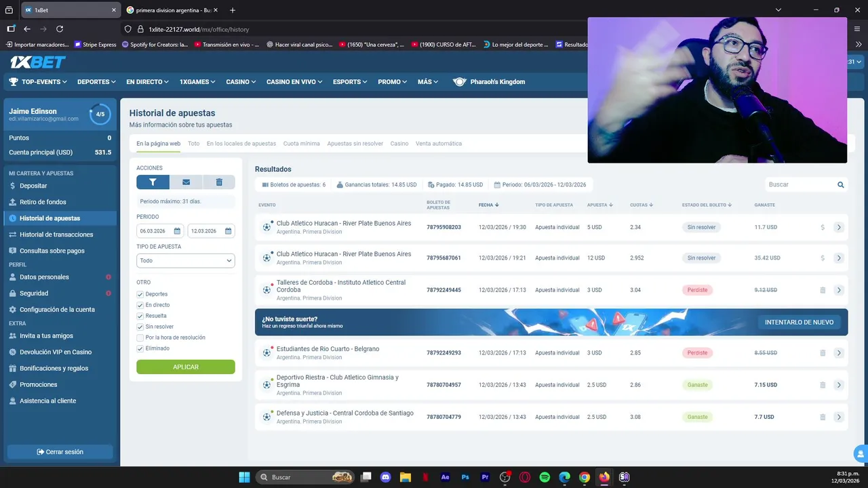
Task: Open Discord from the taskbar
Action: click(386, 477)
